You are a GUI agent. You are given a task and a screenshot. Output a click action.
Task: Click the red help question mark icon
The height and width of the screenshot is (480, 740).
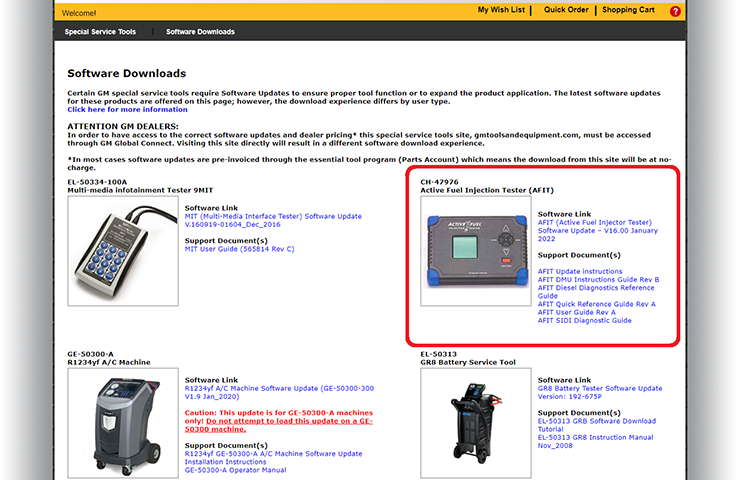[x=675, y=11]
